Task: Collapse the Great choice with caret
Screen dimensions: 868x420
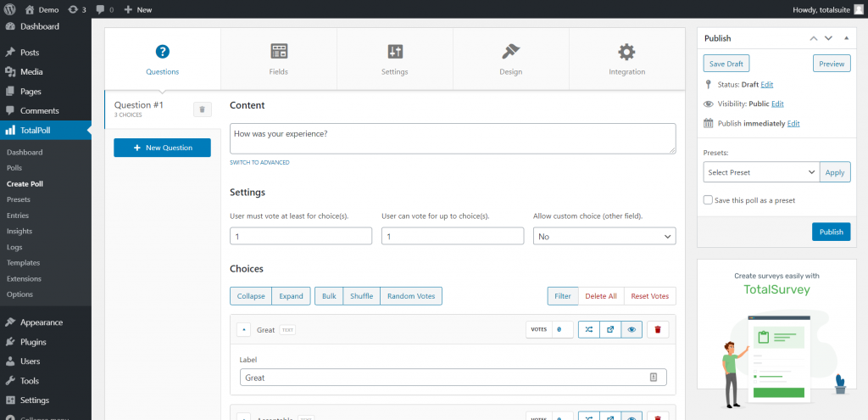Action: (x=244, y=330)
